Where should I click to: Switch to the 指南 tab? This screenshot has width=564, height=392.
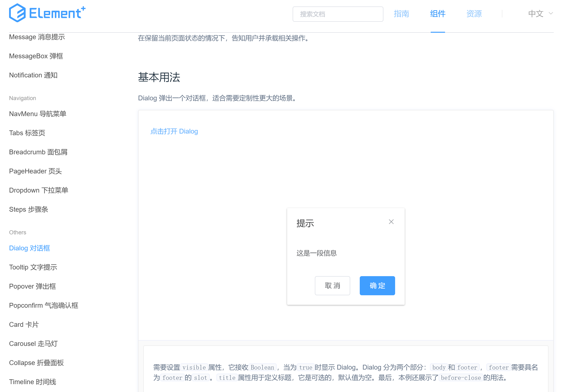[401, 14]
